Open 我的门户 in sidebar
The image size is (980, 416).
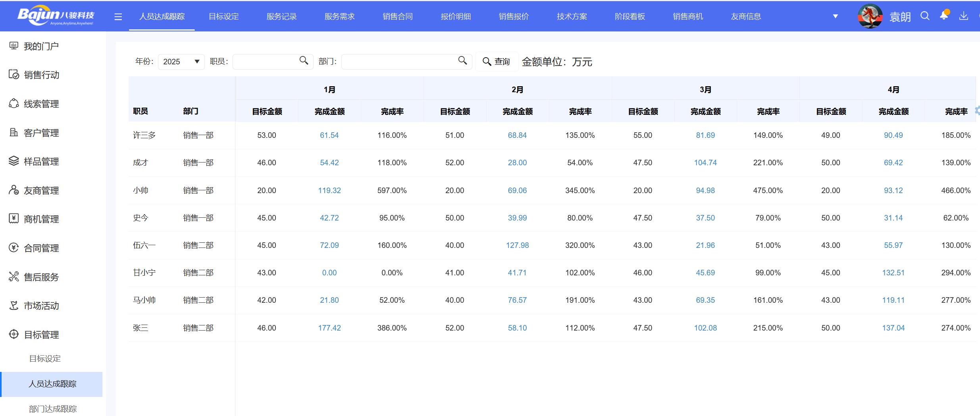[x=41, y=46]
